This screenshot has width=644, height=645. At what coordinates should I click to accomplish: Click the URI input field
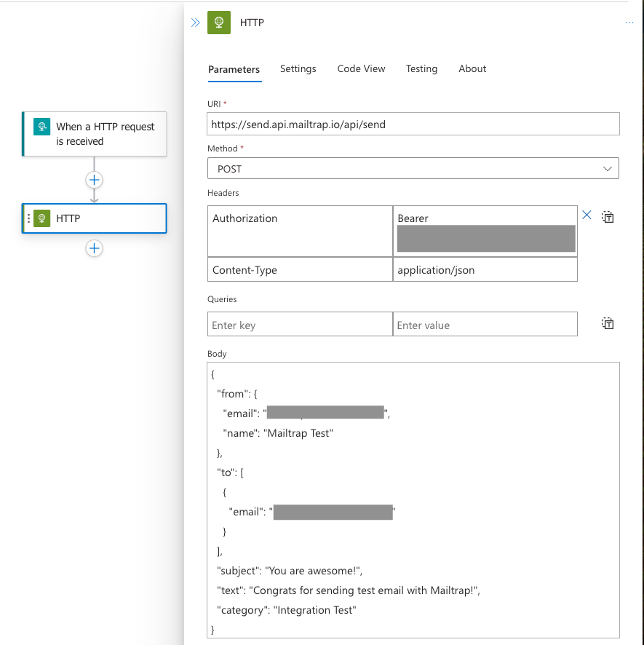413,124
